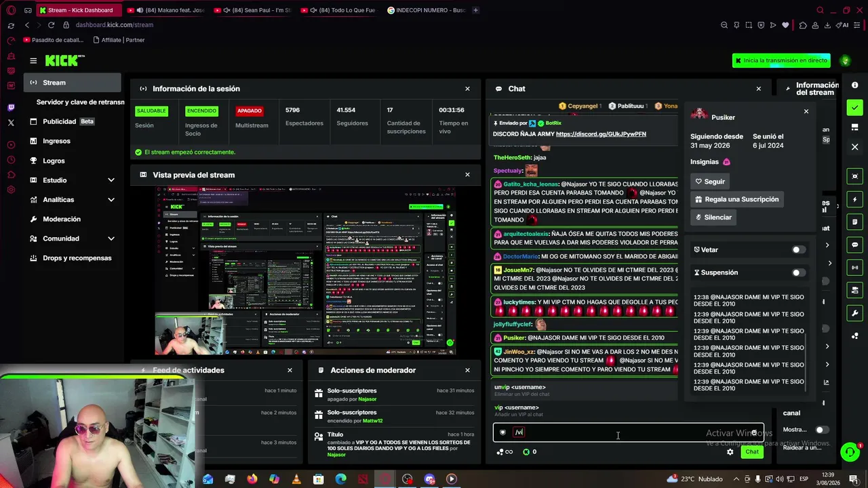868x488 pixels.
Task: Click the info icon in the right toolbar
Action: pyautogui.click(x=855, y=85)
